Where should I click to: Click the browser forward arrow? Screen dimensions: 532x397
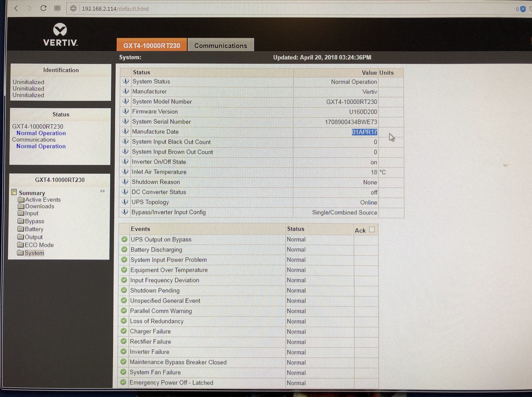click(29, 9)
